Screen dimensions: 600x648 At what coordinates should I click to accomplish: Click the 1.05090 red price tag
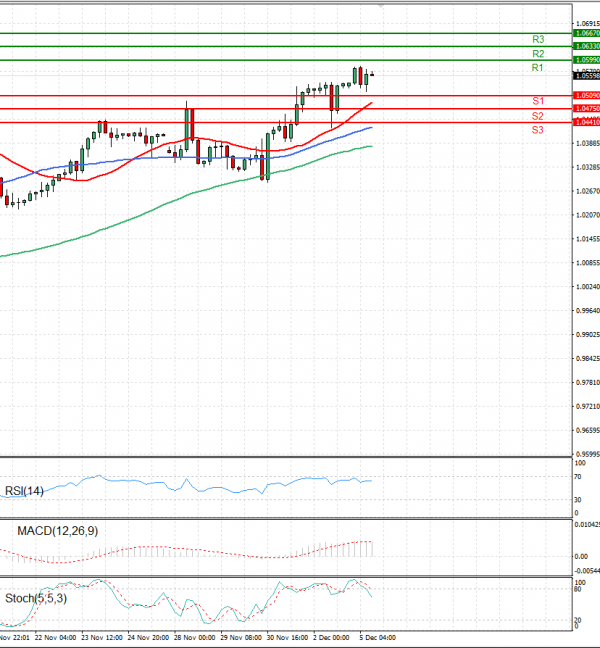[586, 95]
